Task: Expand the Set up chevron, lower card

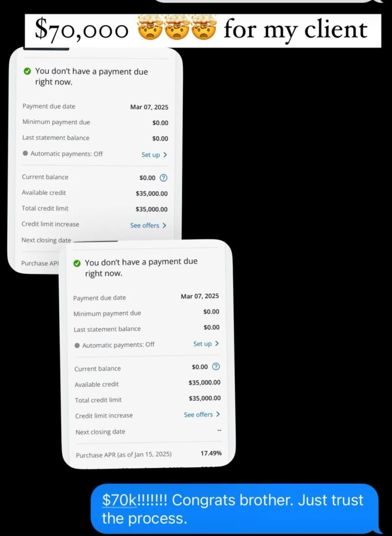Action: tap(217, 343)
